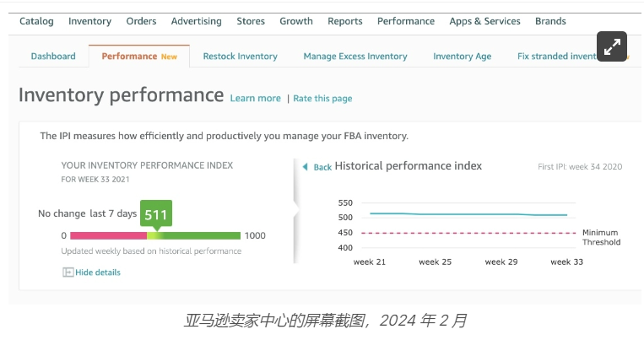Open the Inventory menu
The width and height of the screenshot is (644, 340).
click(x=90, y=21)
